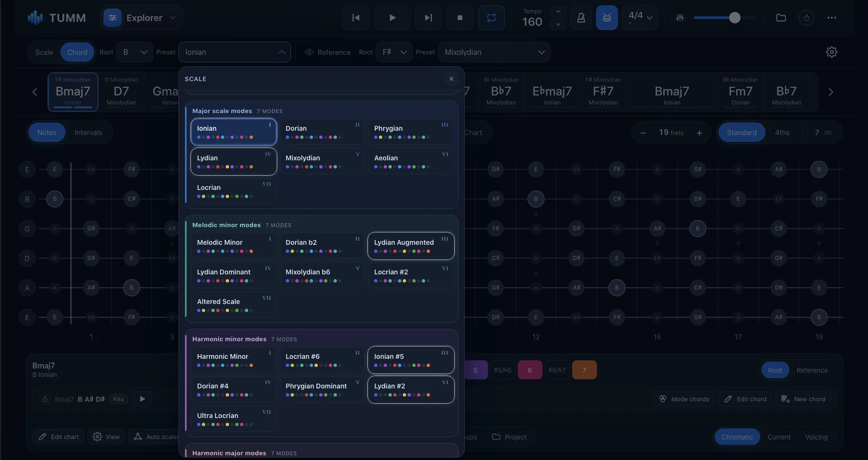Remove a fret with the minus icon
Image resolution: width=868 pixels, height=460 pixels.
[643, 133]
